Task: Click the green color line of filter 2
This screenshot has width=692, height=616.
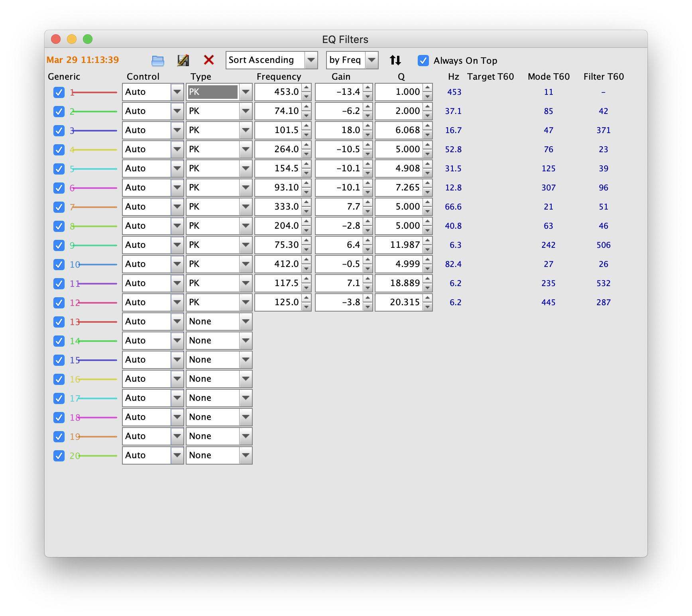Action: point(95,112)
